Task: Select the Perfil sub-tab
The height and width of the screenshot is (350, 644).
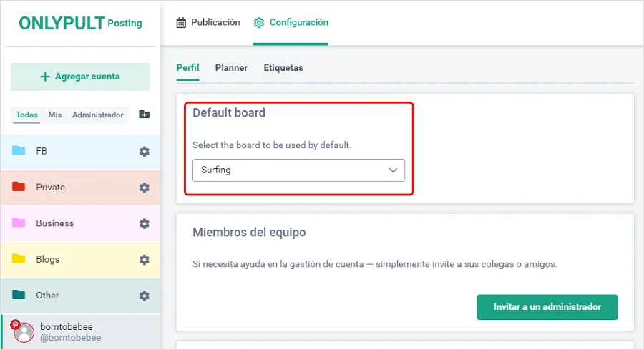Action: [187, 68]
